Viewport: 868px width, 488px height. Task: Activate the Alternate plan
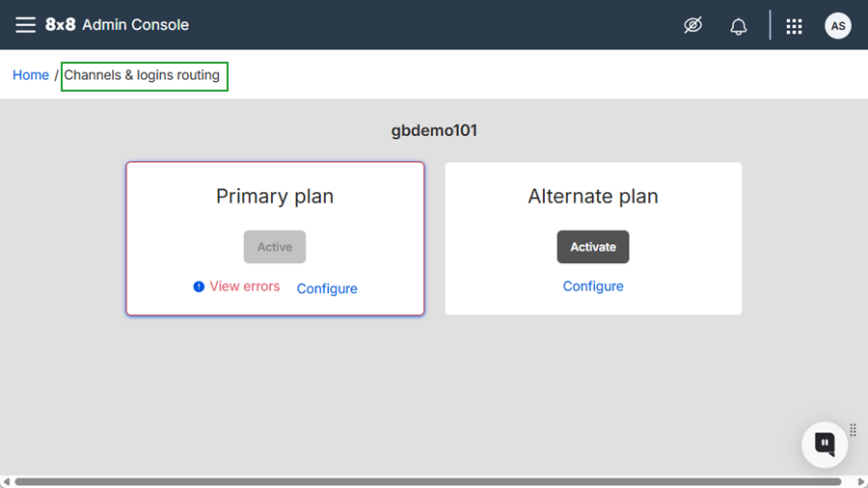(x=593, y=247)
